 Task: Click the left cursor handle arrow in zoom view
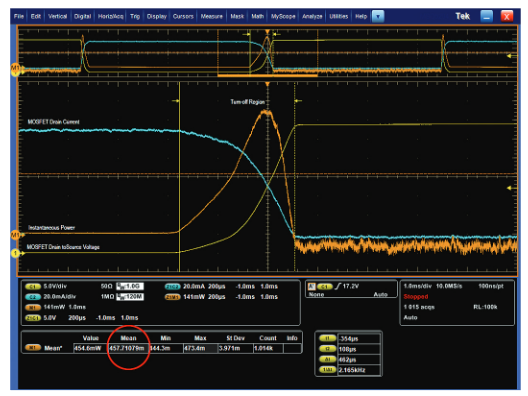[175, 101]
